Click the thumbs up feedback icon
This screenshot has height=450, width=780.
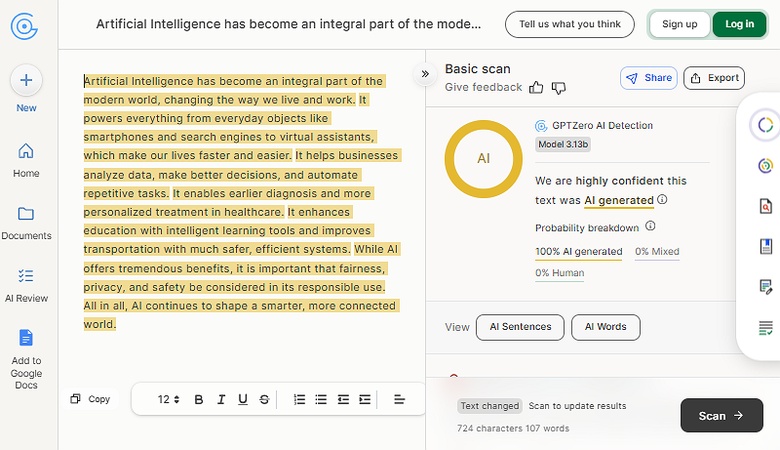[536, 88]
